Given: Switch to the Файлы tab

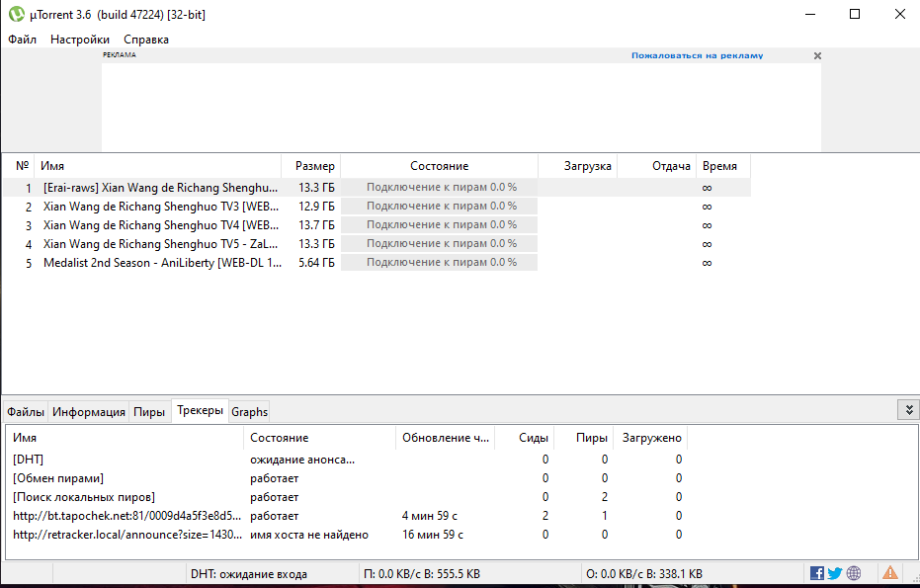Looking at the screenshot, I should point(26,412).
